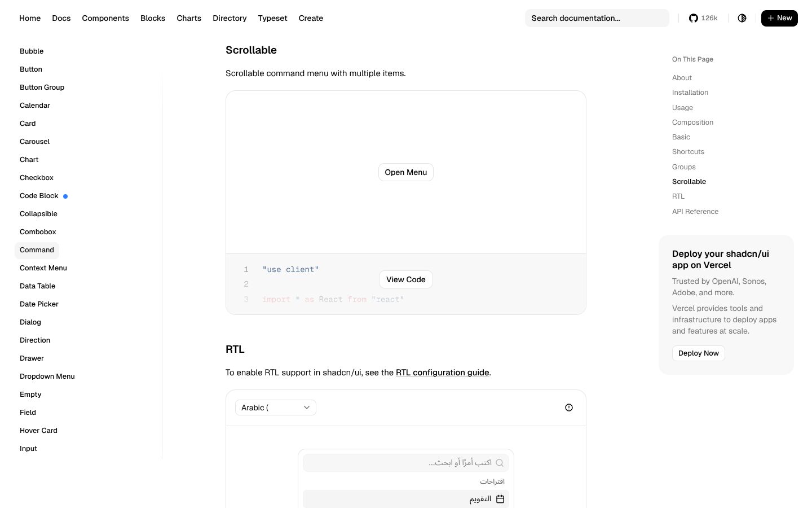Select Bubble in the sidebar
The width and height of the screenshot is (812, 508).
[32, 51]
